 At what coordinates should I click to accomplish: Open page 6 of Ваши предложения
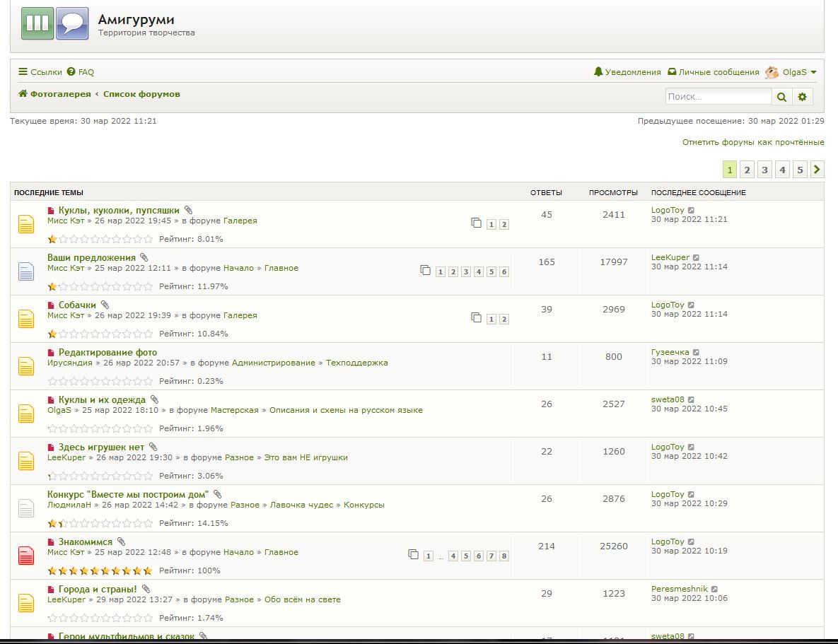pyautogui.click(x=504, y=272)
